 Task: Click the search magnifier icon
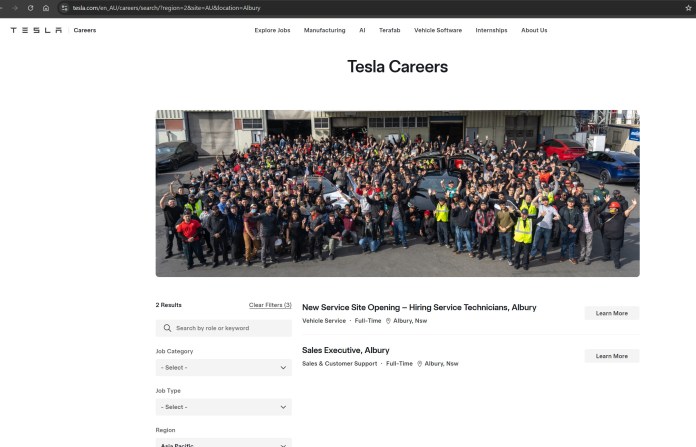click(x=167, y=328)
